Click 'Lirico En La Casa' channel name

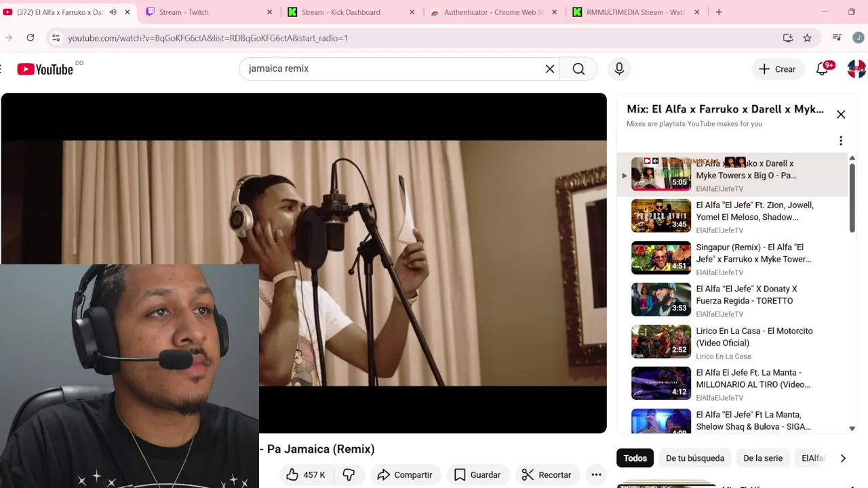(723, 357)
